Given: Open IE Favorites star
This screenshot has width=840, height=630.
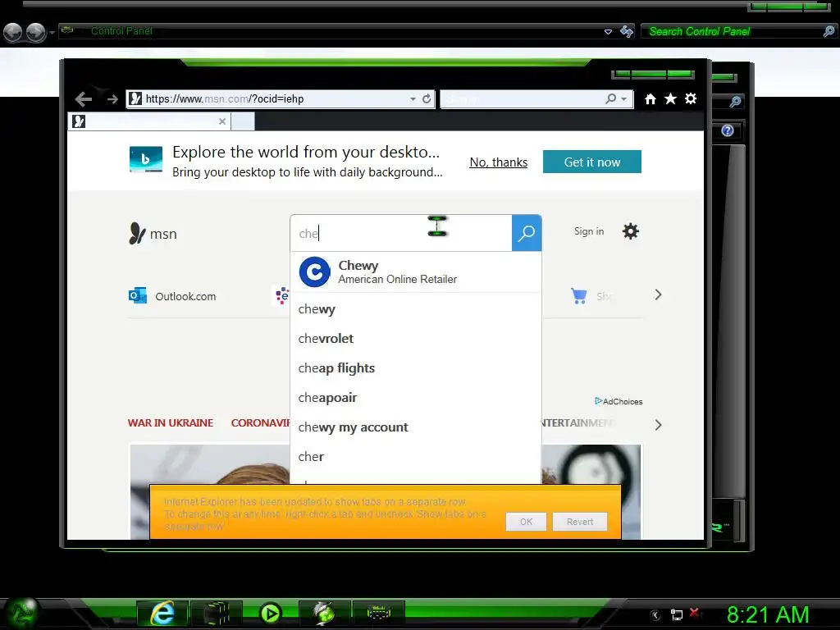Looking at the screenshot, I should click(671, 98).
